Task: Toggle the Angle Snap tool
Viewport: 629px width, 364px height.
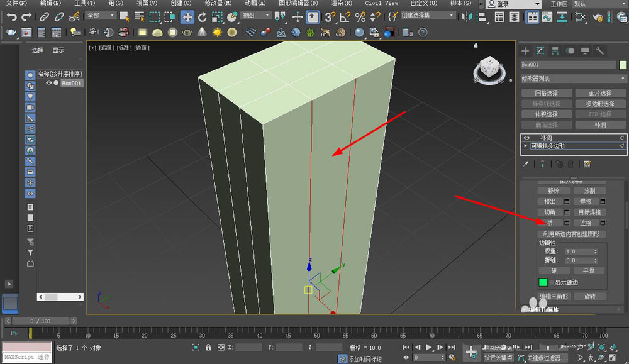Action: tap(345, 17)
